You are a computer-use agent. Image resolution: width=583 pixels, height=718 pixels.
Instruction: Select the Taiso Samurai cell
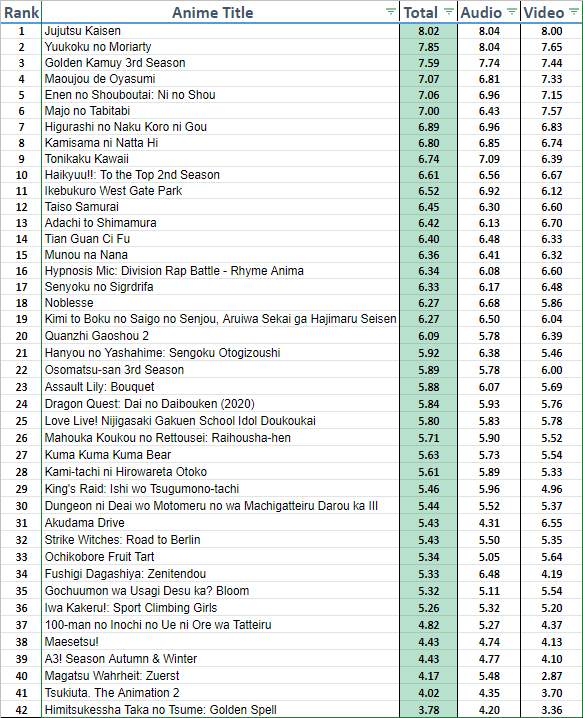coord(220,207)
